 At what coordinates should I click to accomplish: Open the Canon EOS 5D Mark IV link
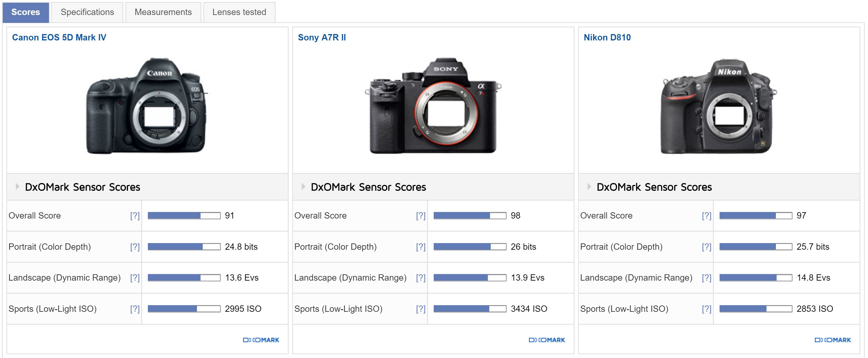(59, 37)
